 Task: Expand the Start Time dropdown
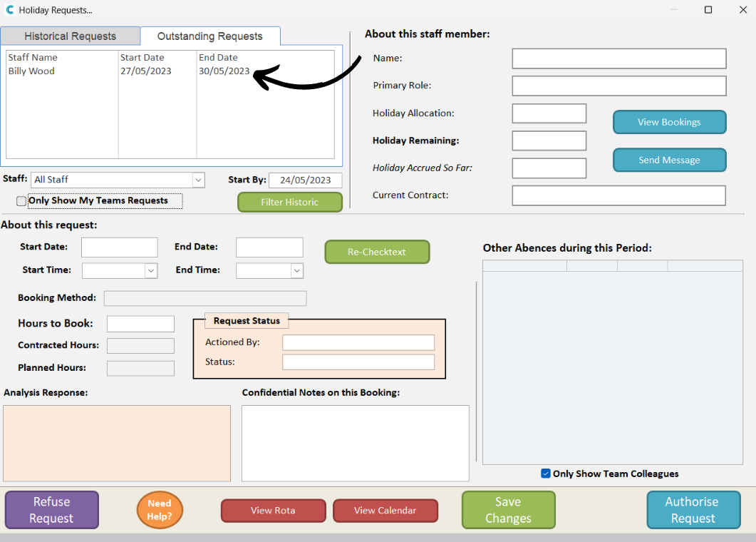point(150,271)
